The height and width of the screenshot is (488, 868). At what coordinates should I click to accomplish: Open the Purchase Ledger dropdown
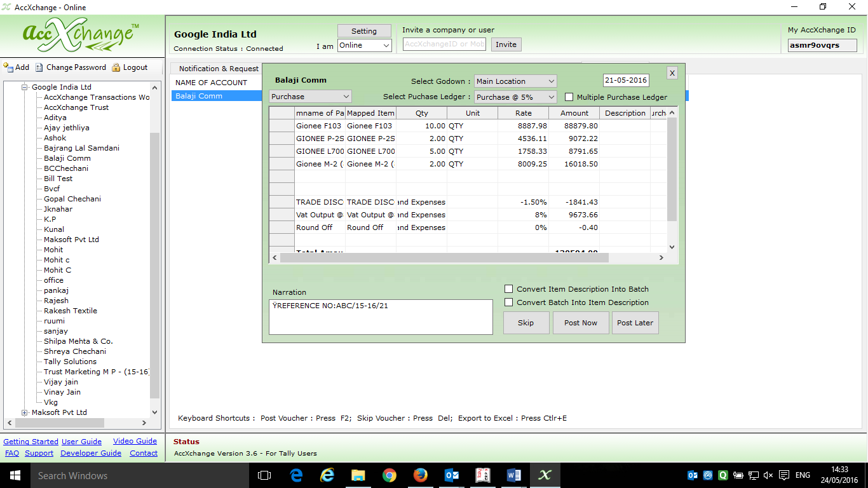coord(515,97)
